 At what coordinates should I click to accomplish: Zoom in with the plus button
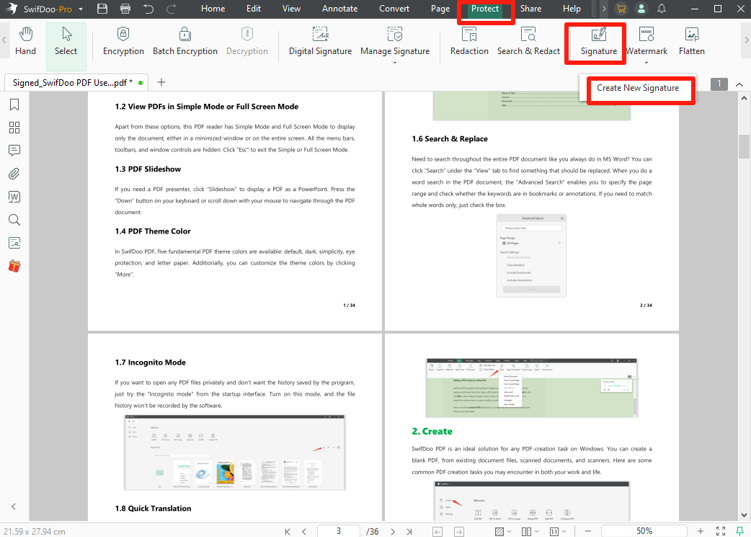click(x=700, y=531)
